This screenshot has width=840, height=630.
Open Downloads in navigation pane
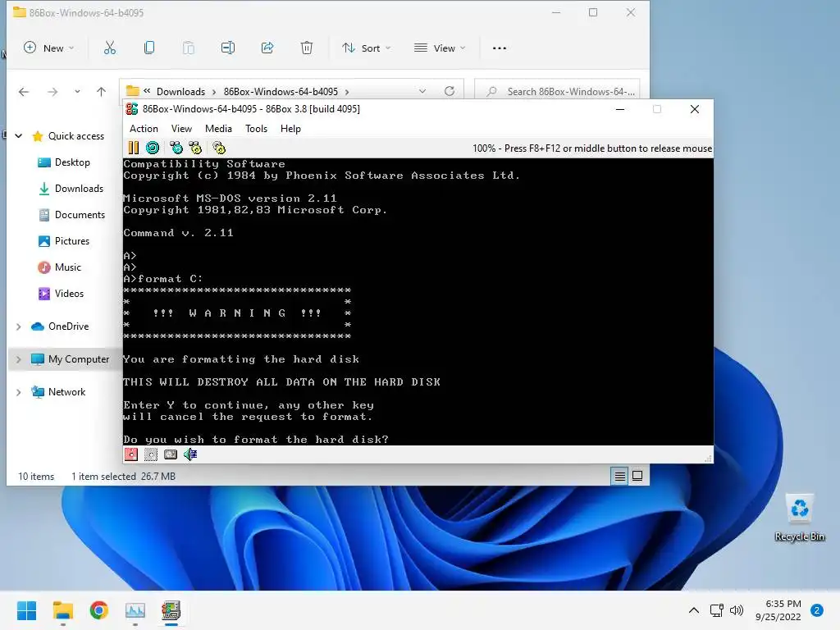click(79, 189)
